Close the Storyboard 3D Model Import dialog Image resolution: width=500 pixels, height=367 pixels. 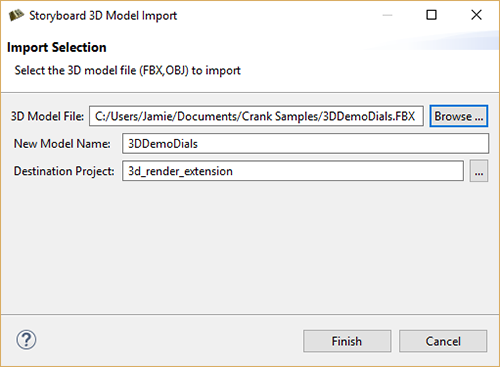tap(476, 15)
